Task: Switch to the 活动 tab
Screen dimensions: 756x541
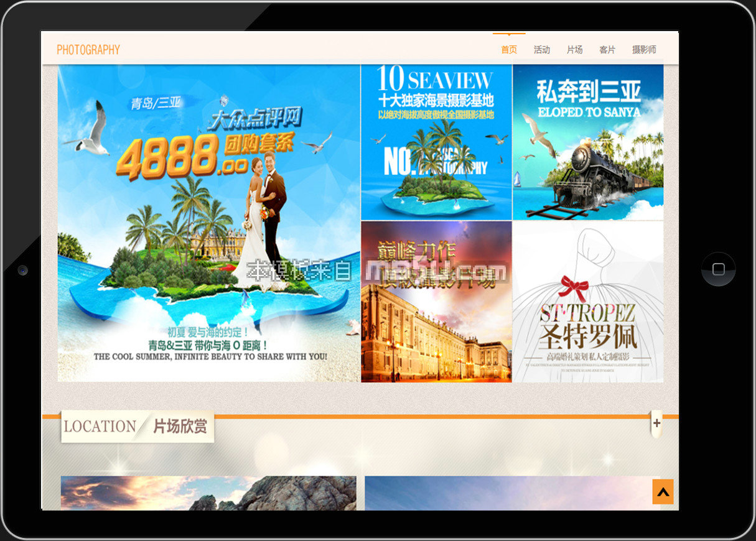Action: 541,50
